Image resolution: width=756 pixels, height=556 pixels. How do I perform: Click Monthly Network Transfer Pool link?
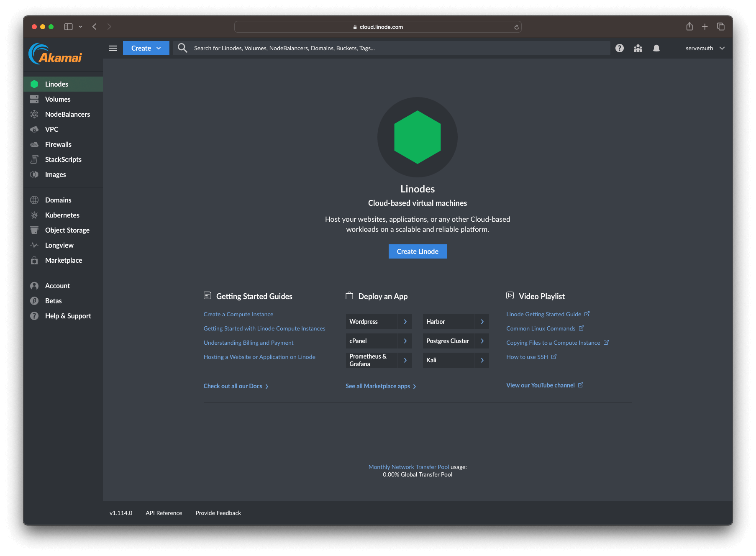(408, 467)
